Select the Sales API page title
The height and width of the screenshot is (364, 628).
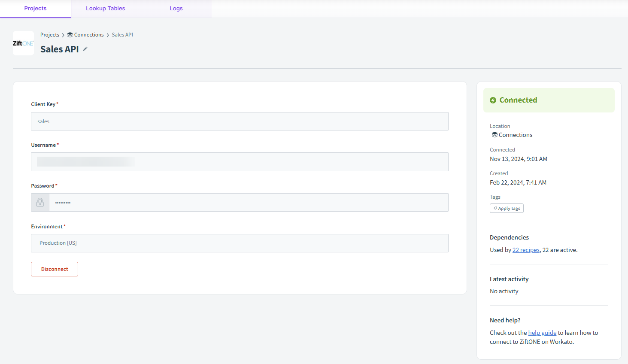click(x=60, y=49)
